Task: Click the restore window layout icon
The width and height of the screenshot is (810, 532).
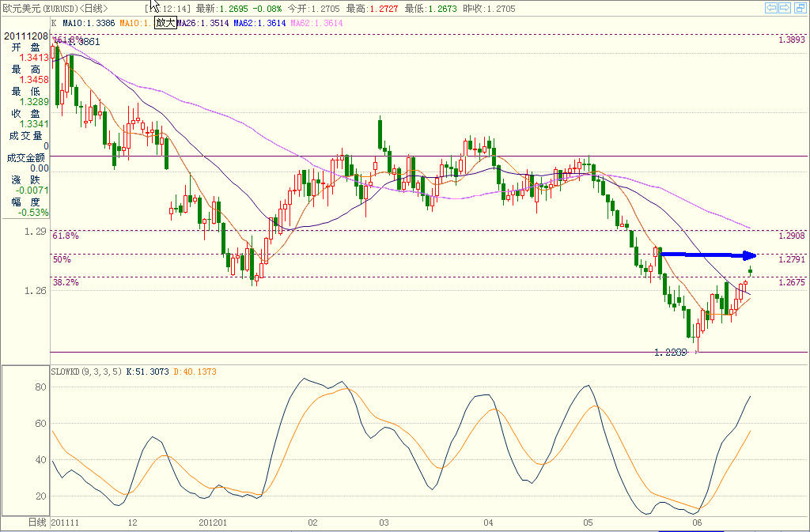Action: pyautogui.click(x=799, y=7)
